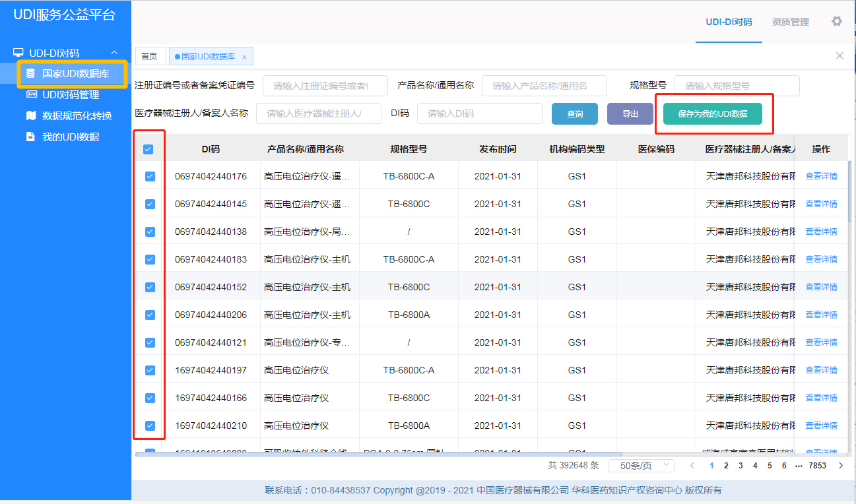This screenshot has width=856, height=504.
Task: Toggle the select-all checkbox in table header
Action: pyautogui.click(x=148, y=149)
